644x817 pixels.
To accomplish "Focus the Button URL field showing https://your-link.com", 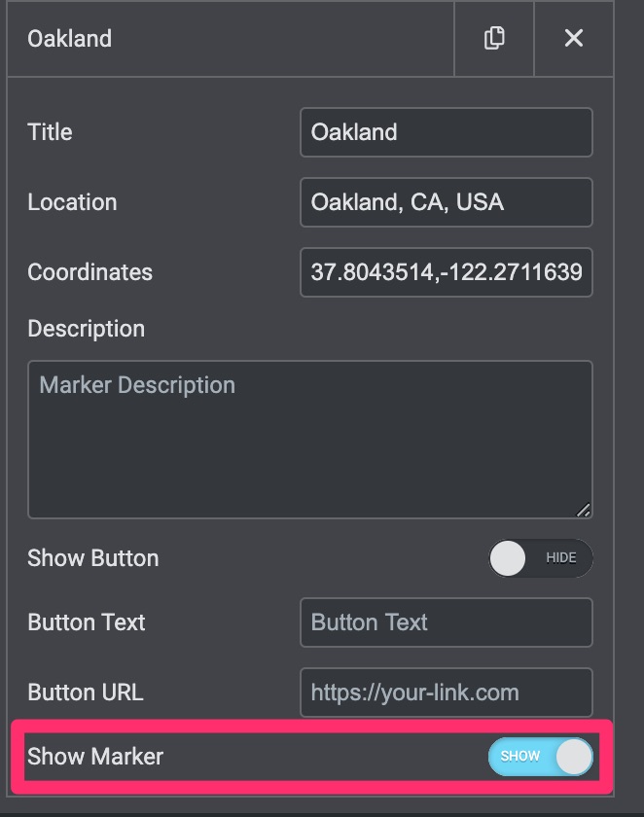I will point(446,693).
